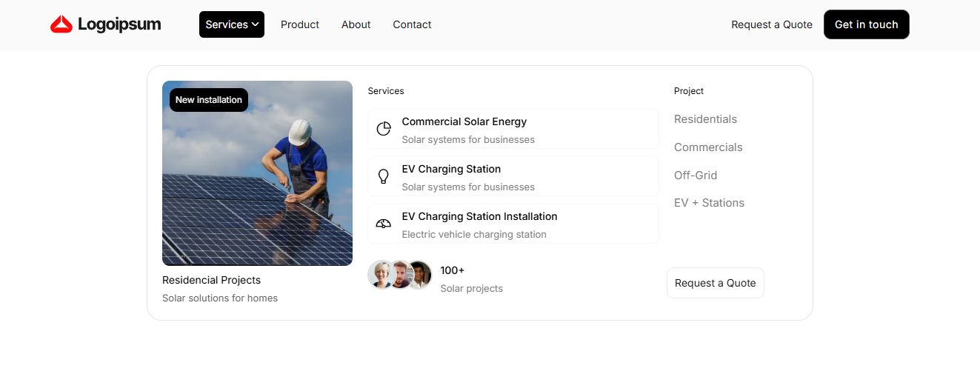Image resolution: width=980 pixels, height=374 pixels.
Task: Click the lightbulb icon beside EV Charging Station
Action: click(384, 176)
